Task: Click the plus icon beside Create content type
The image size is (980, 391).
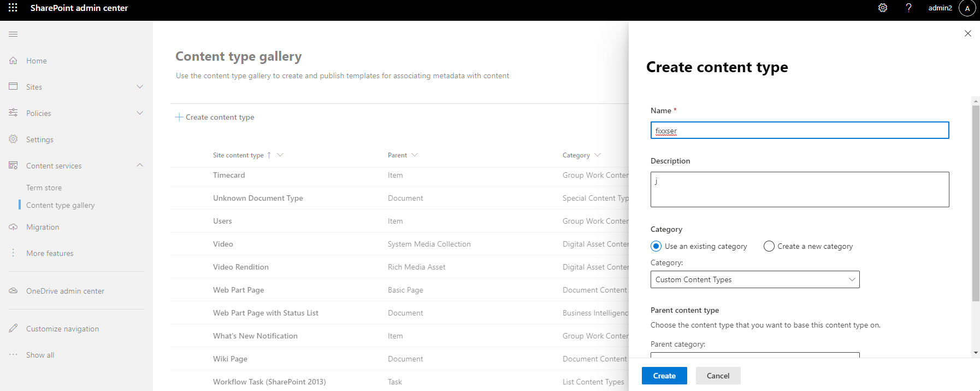Action: [x=179, y=117]
